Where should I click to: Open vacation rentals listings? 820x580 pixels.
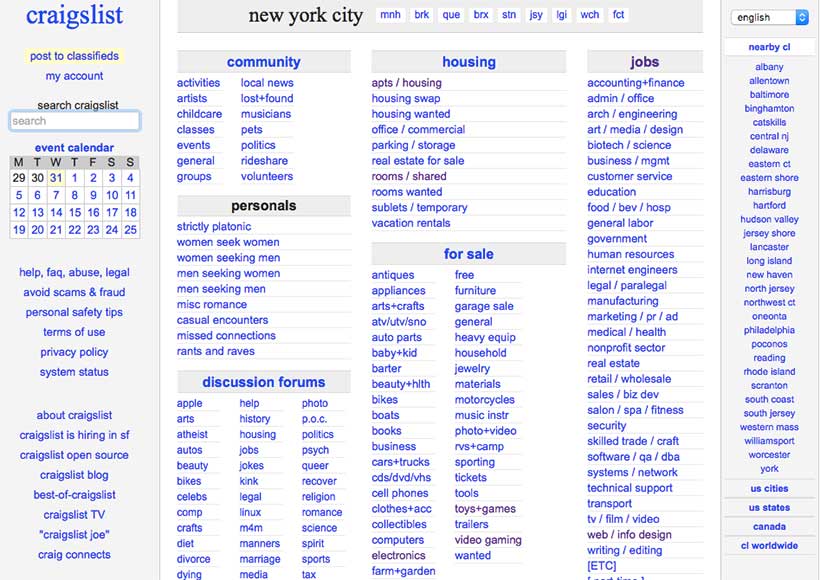411,223
